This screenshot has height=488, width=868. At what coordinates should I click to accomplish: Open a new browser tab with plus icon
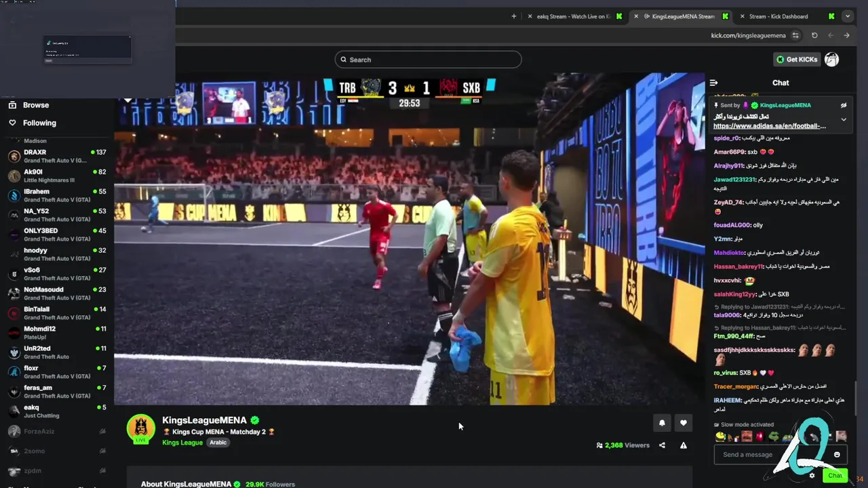(513, 16)
